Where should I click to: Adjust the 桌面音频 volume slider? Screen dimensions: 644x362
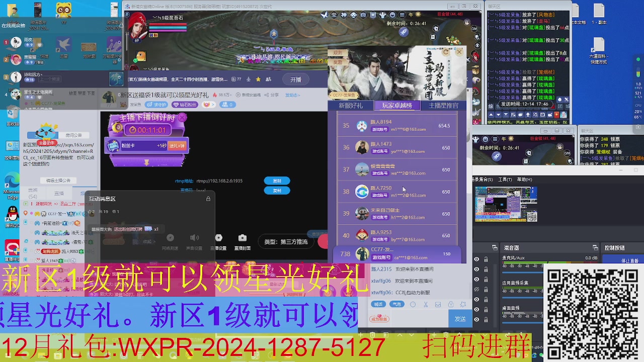coord(523,323)
